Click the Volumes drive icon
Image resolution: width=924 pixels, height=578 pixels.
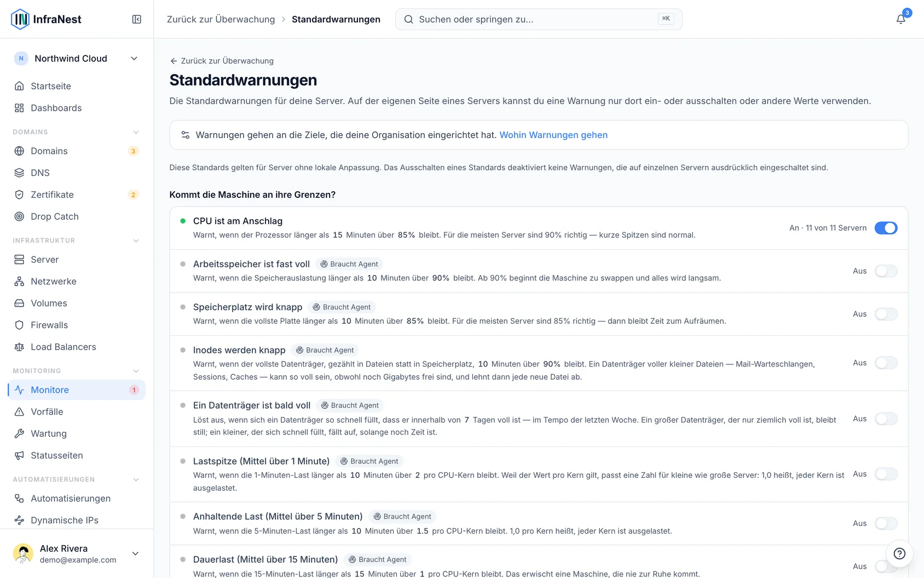coord(19,303)
